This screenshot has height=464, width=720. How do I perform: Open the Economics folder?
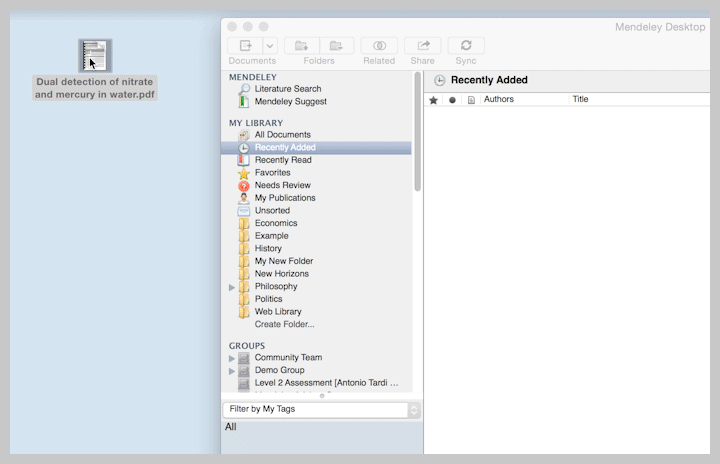[x=276, y=223]
